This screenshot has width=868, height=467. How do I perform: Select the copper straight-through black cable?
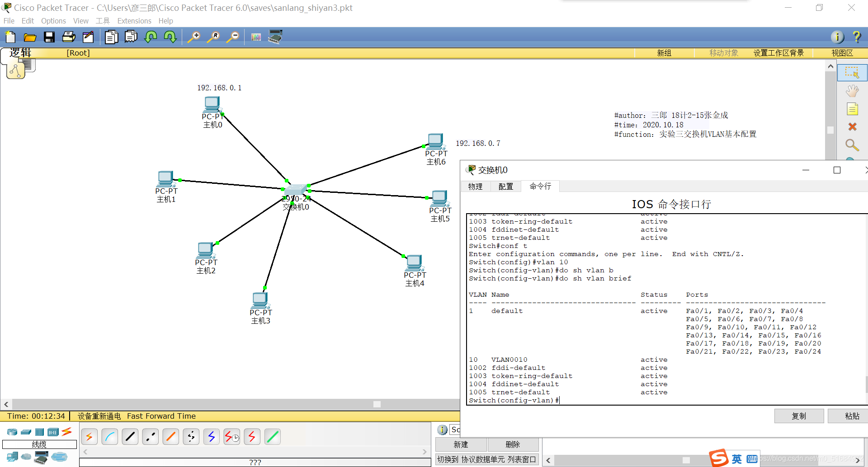[x=130, y=437]
